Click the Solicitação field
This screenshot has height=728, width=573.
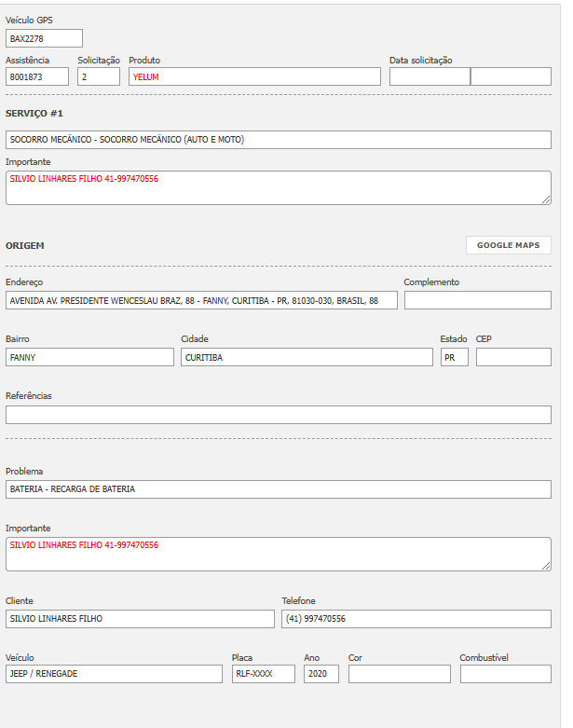tap(99, 76)
